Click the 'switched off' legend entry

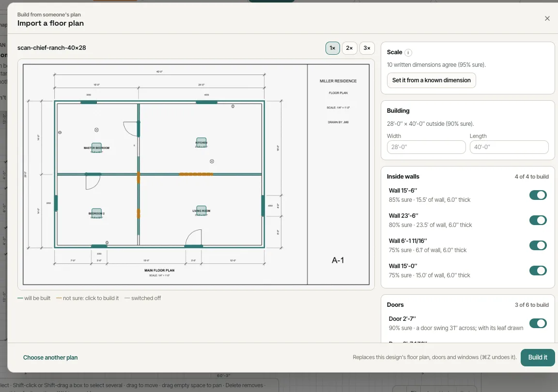(143, 298)
